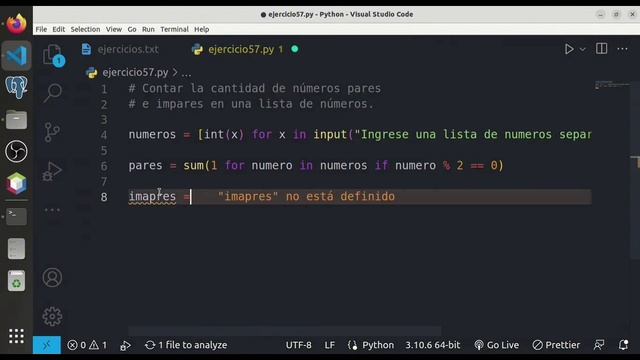Open the Run and Debug view icon
The width and height of the screenshot is (640, 360).
coord(53,171)
